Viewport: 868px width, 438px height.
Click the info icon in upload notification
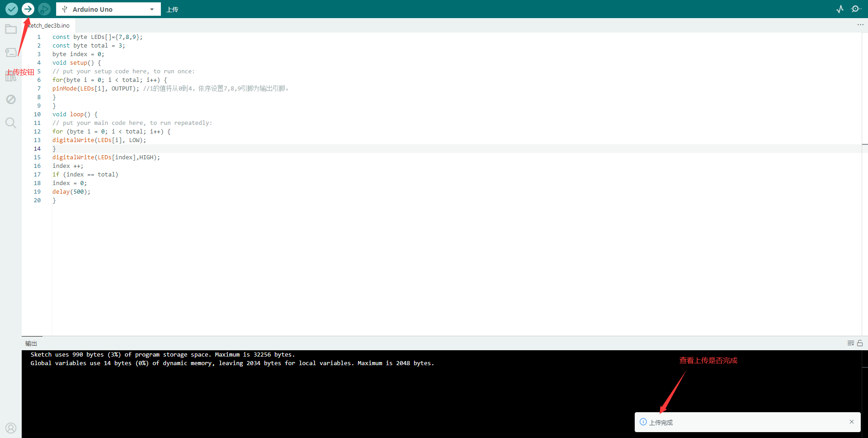pos(643,422)
